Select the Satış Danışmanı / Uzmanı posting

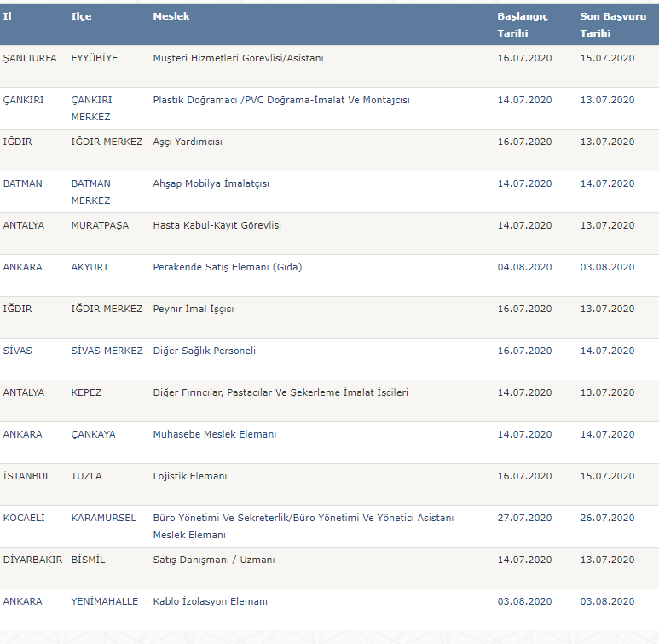(213, 560)
